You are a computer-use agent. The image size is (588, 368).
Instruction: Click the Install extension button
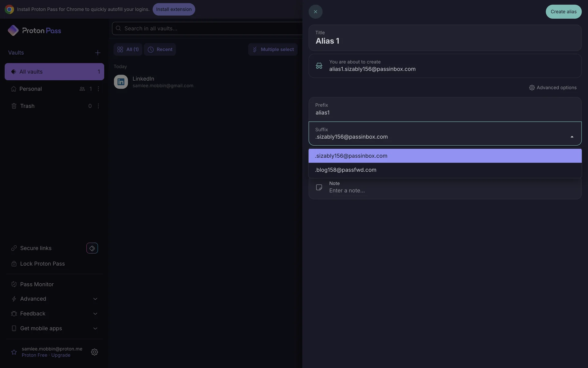(x=174, y=9)
